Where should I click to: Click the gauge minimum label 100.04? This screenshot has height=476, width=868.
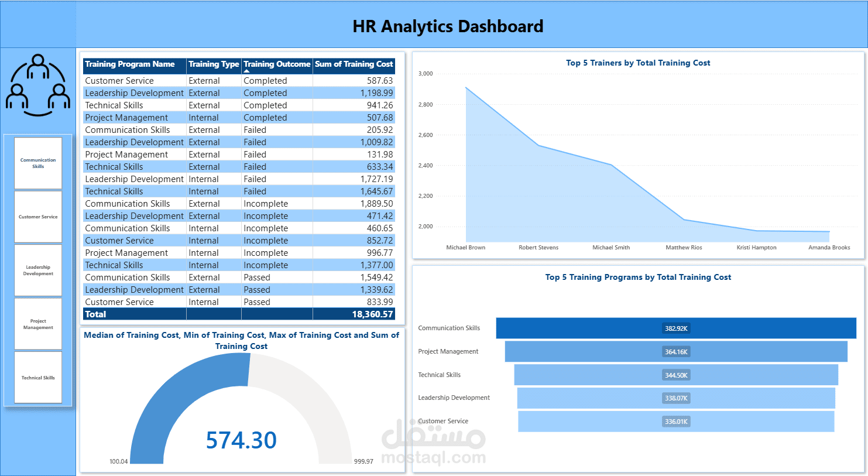118,461
